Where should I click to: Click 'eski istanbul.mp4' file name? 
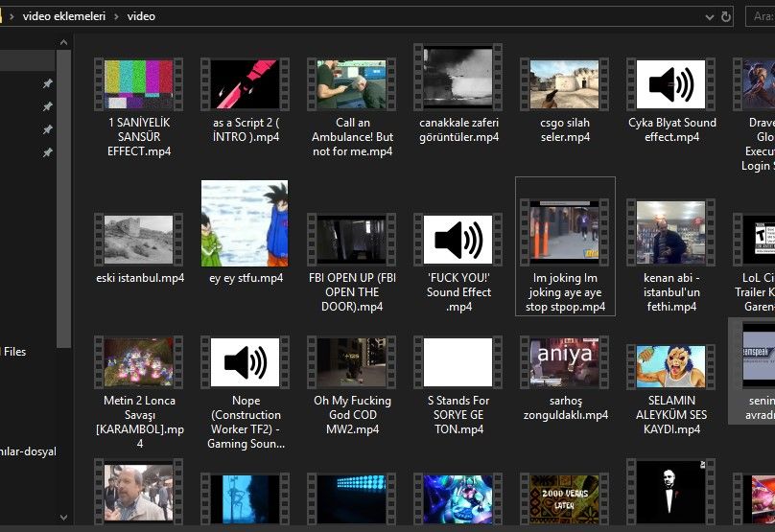140,278
